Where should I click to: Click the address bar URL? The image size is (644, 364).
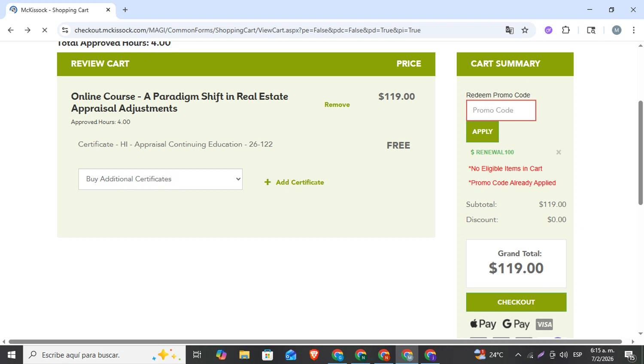pos(247,30)
